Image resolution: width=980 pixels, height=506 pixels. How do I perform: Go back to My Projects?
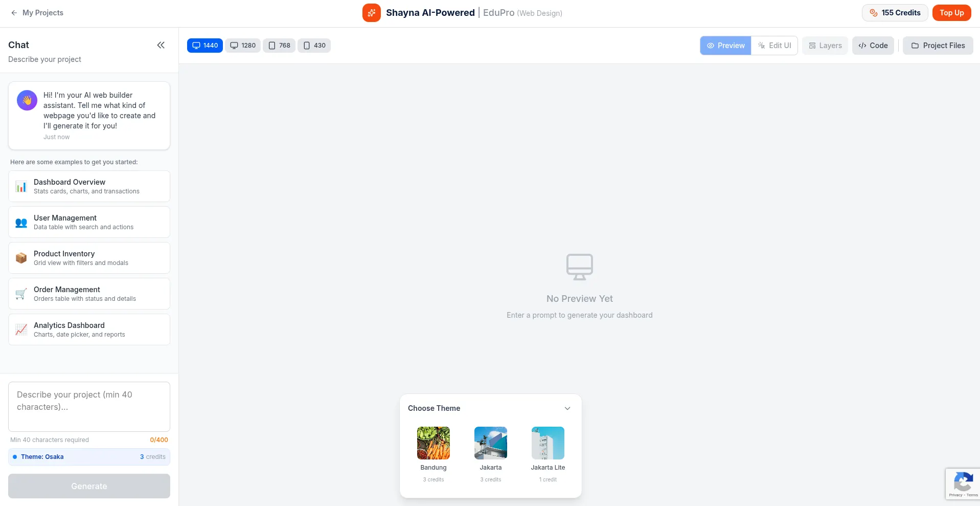click(37, 13)
